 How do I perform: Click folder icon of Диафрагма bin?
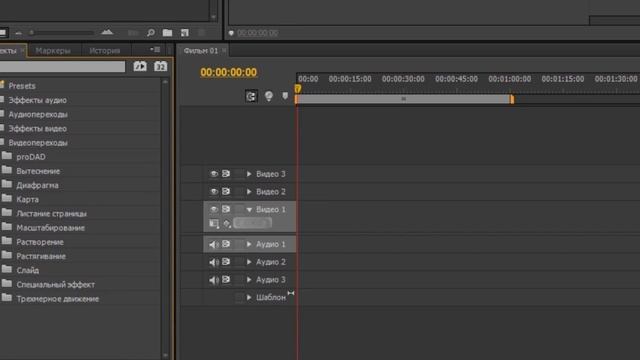pyautogui.click(x=7, y=184)
